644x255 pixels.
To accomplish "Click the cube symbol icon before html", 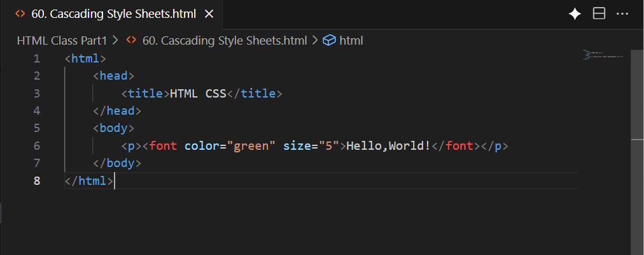I will pos(329,40).
